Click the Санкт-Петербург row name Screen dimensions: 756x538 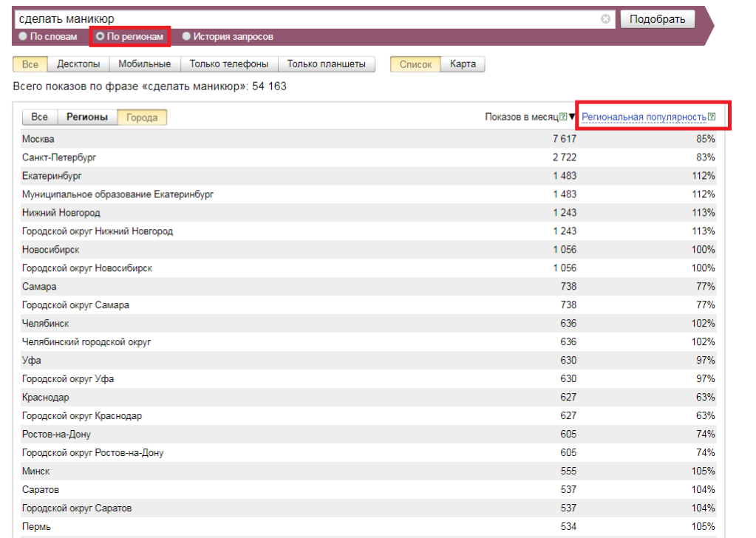tap(59, 157)
